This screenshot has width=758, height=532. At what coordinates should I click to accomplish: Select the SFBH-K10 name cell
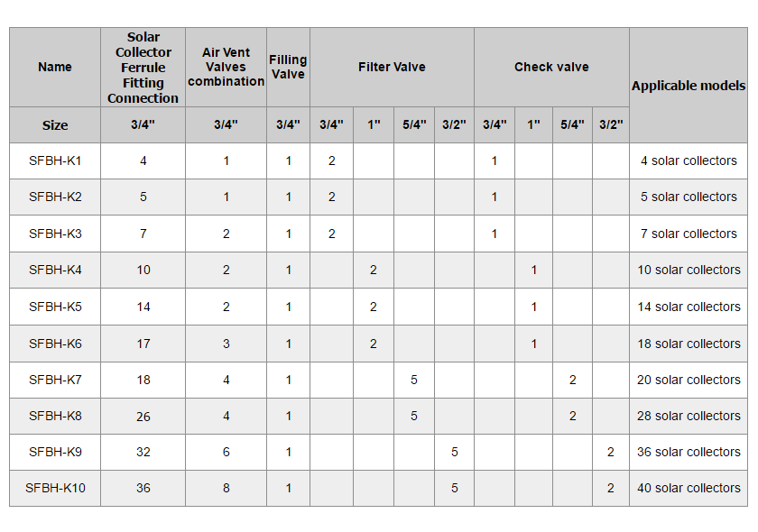[x=55, y=488]
